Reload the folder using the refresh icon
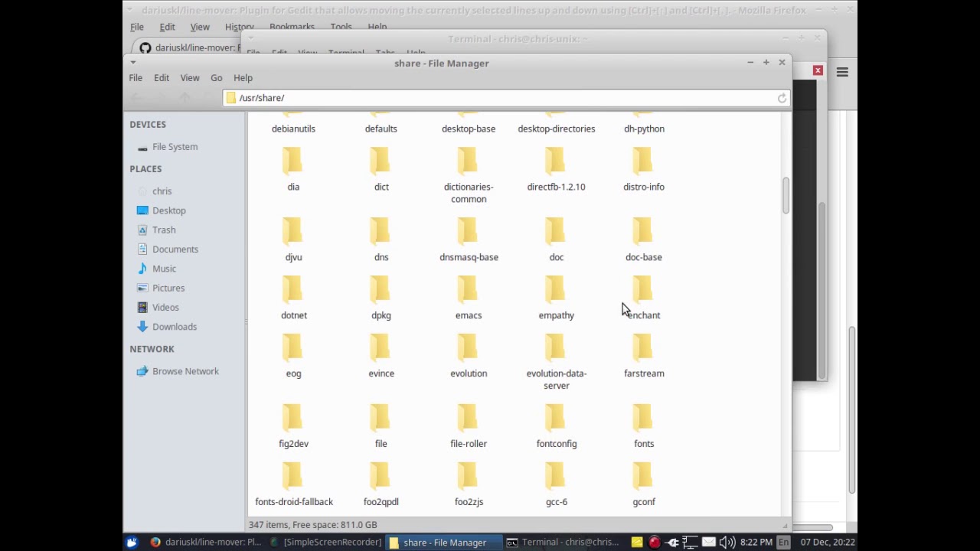The width and height of the screenshot is (980, 551). 781,97
